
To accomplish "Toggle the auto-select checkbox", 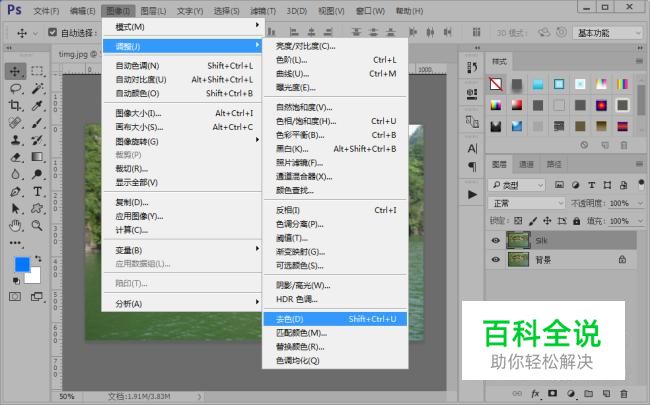I will [x=52, y=32].
